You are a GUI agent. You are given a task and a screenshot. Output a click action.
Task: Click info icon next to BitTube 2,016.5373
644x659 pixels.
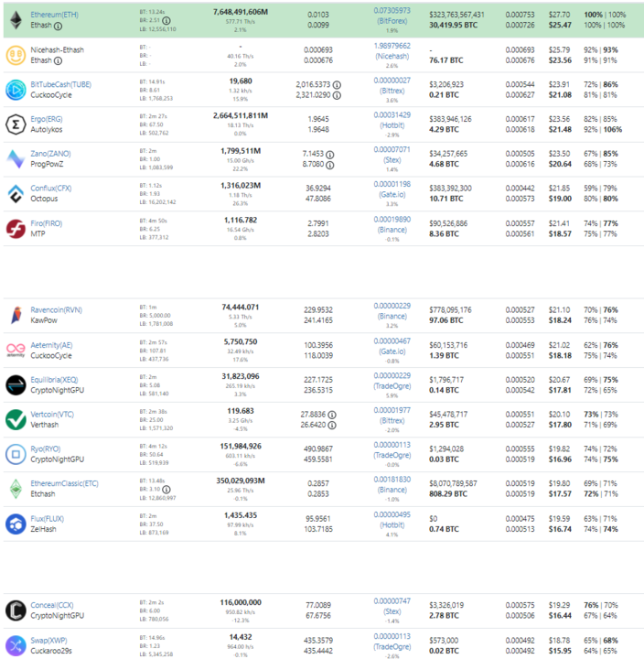(337, 85)
